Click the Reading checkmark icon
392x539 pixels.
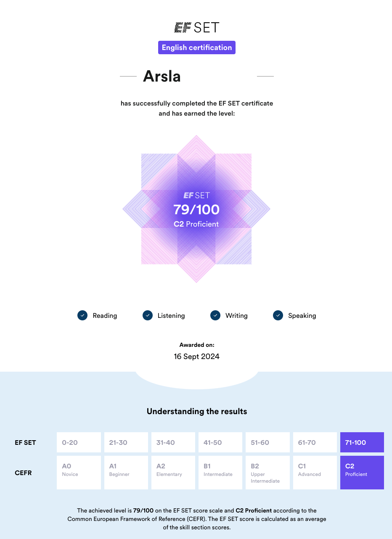coord(82,315)
